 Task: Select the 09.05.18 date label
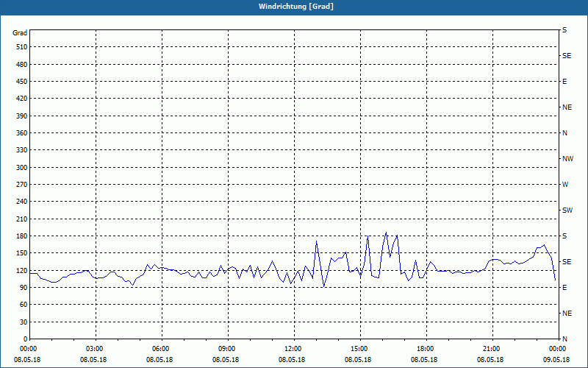556,360
